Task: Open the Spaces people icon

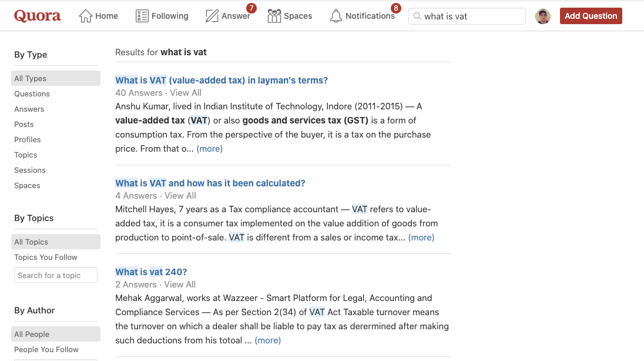Action: 274,16
